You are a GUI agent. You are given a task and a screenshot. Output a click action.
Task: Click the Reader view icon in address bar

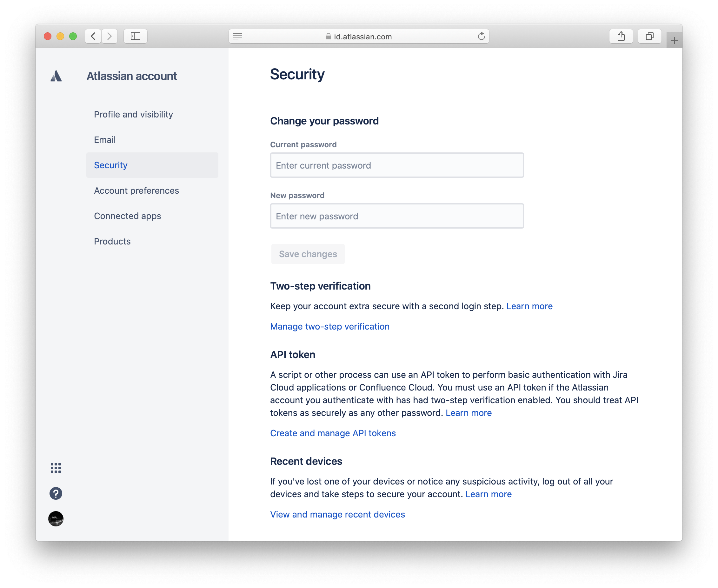click(238, 36)
